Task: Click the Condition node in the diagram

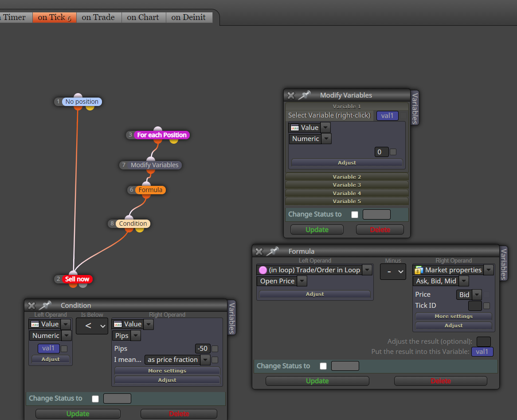Action: coord(133,224)
